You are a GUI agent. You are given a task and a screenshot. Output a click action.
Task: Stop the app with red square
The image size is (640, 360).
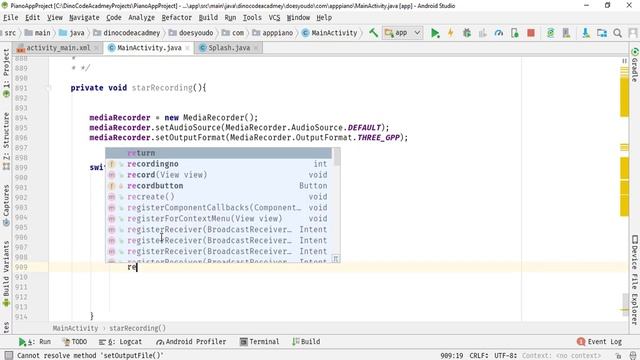click(x=531, y=33)
